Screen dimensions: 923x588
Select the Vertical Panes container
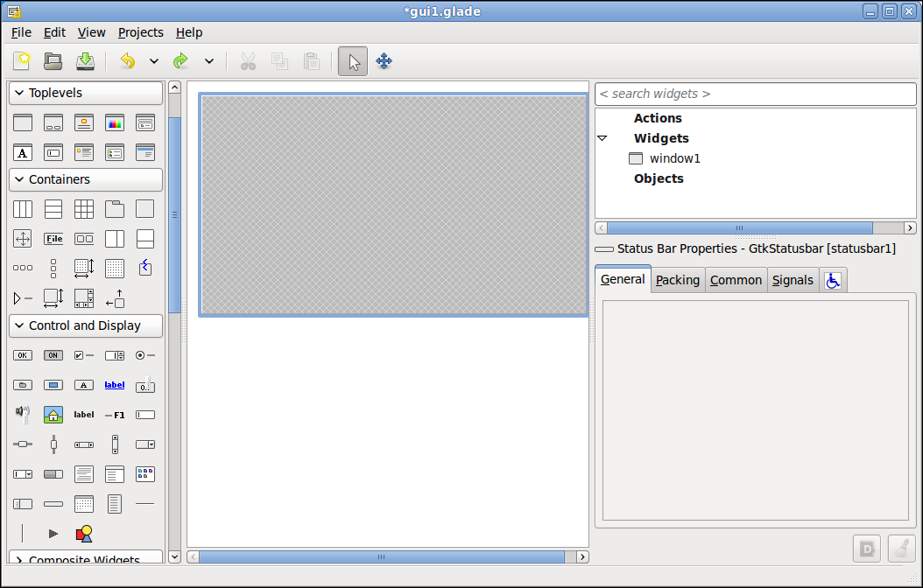[145, 239]
